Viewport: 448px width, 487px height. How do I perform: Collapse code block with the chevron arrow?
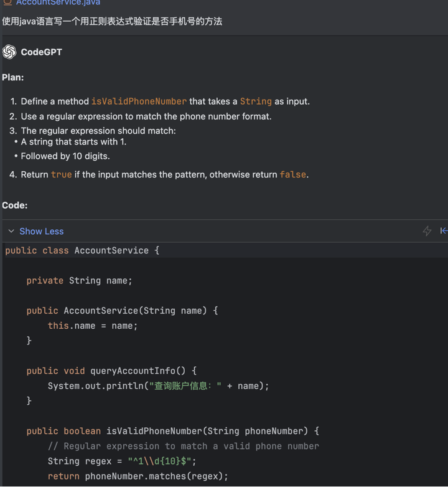click(11, 231)
